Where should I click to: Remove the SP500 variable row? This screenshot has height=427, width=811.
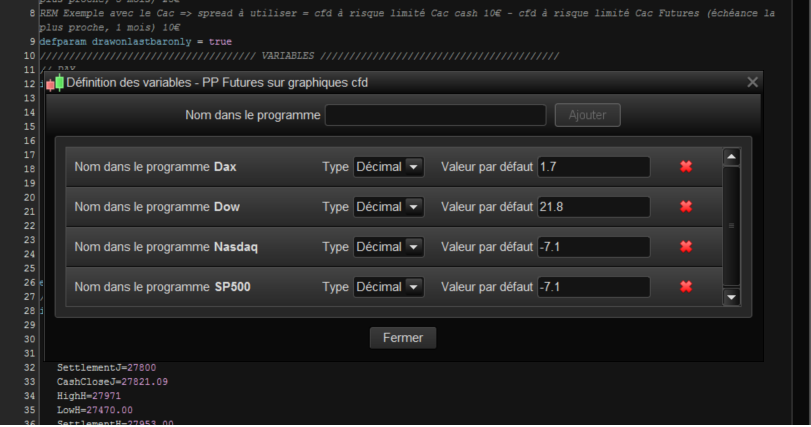pyautogui.click(x=686, y=287)
